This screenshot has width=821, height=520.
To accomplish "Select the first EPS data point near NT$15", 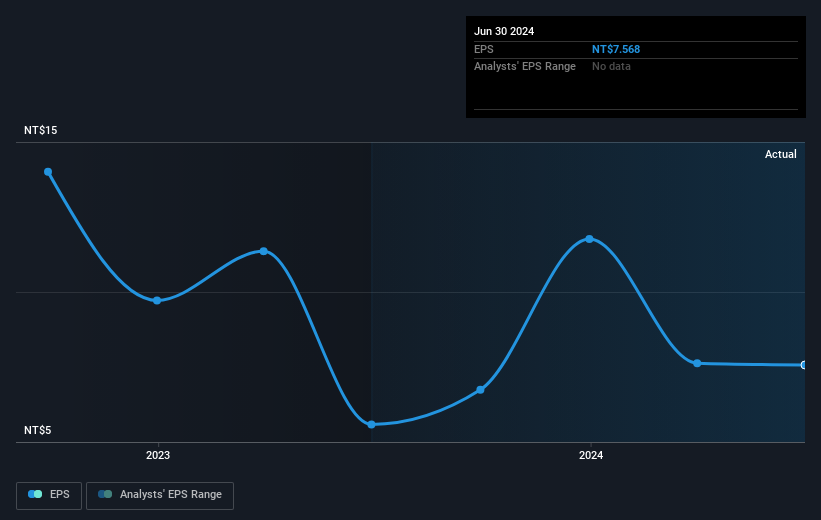I will click(x=48, y=172).
